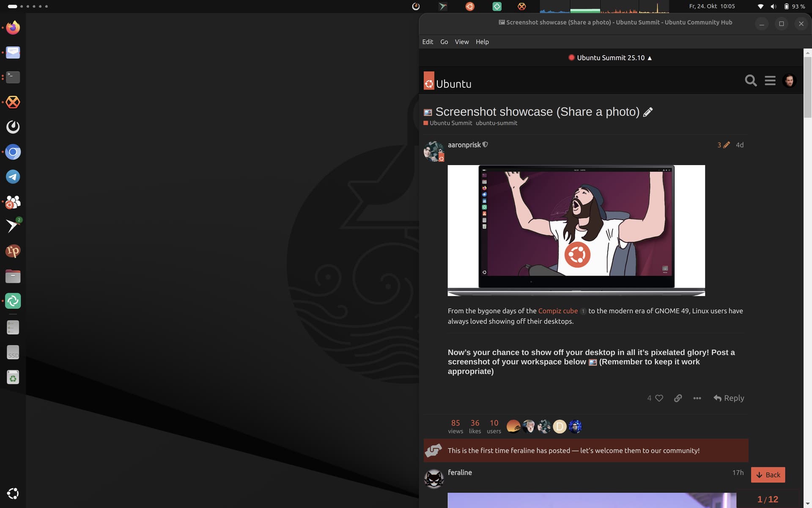
Task: Open the forum search magnifier icon
Action: coord(751,80)
